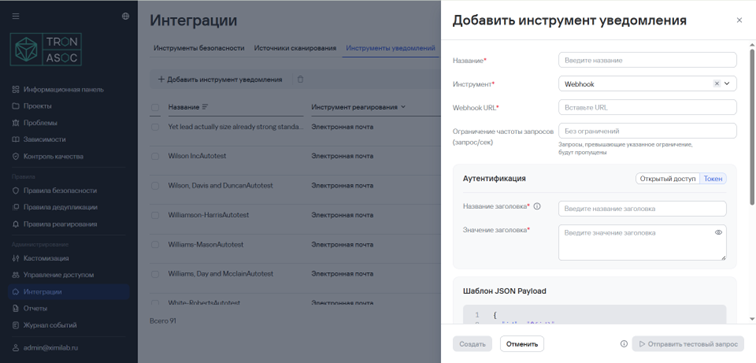The image size is (756, 363).
Task: Open language selector globe icon
Action: coord(125,16)
